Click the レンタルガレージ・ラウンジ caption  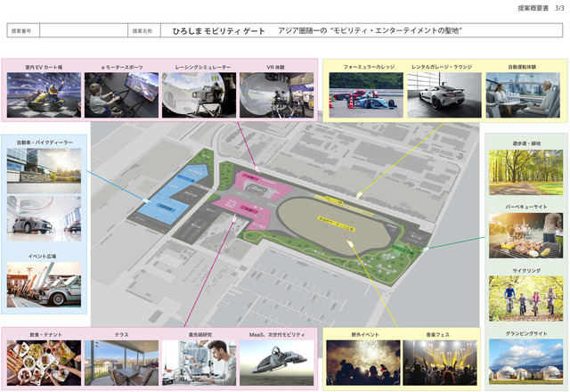[442, 67]
